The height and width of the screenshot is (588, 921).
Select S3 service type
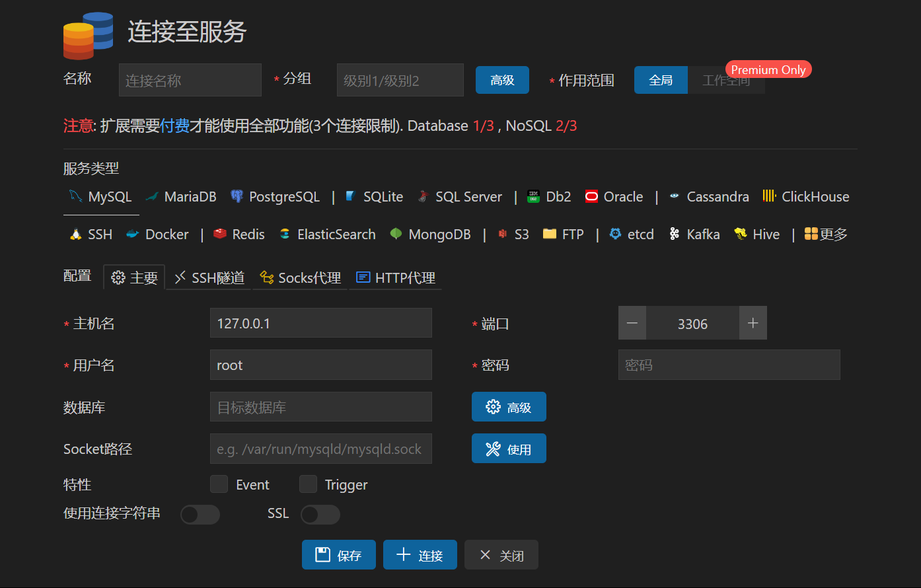(x=513, y=235)
